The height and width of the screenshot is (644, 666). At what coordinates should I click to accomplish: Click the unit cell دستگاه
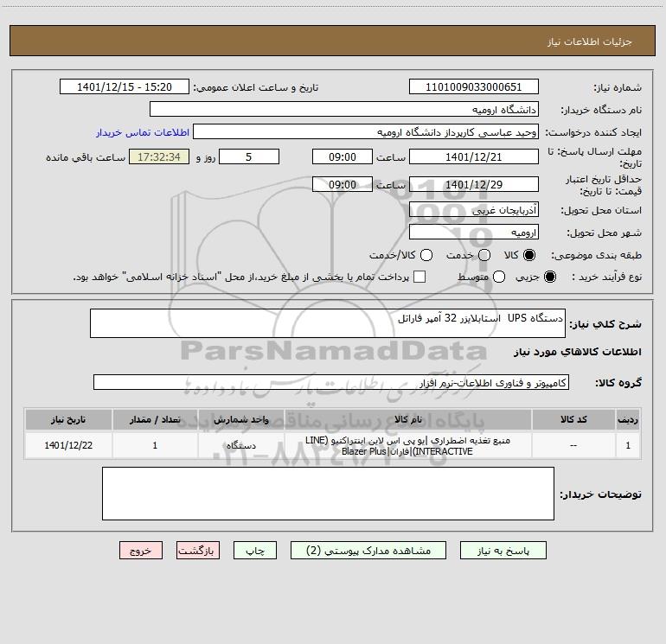(x=240, y=445)
